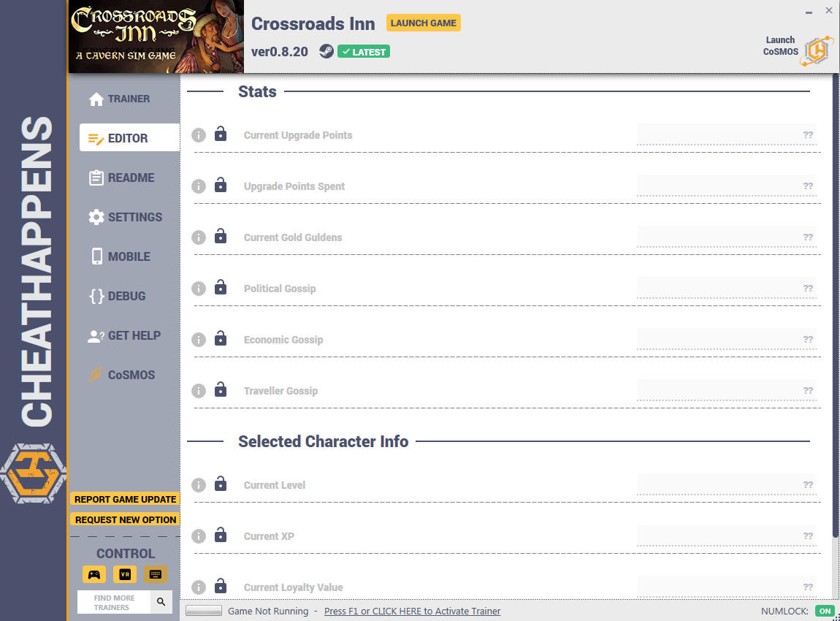Click the Find More Trainers field
Image resolution: width=840 pixels, height=621 pixels.
(x=114, y=602)
